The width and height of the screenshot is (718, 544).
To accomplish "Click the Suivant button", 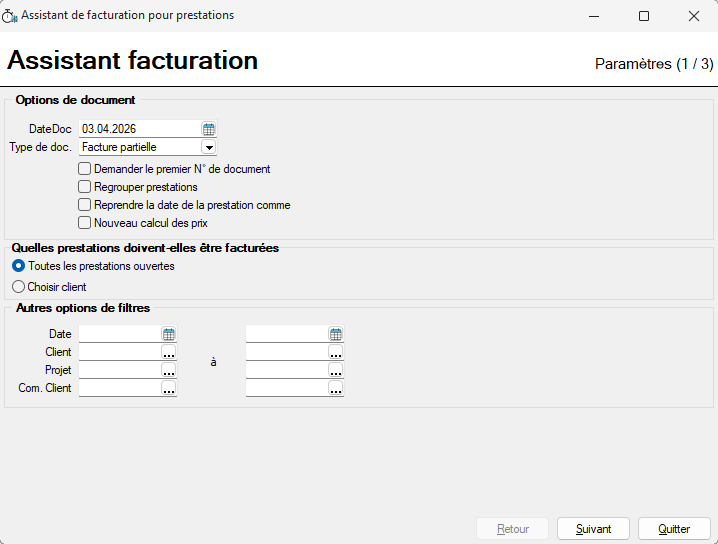I will [593, 528].
